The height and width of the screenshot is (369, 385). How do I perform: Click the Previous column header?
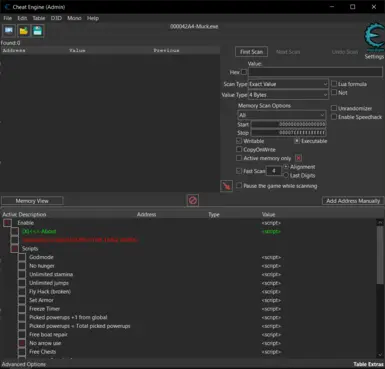point(166,50)
